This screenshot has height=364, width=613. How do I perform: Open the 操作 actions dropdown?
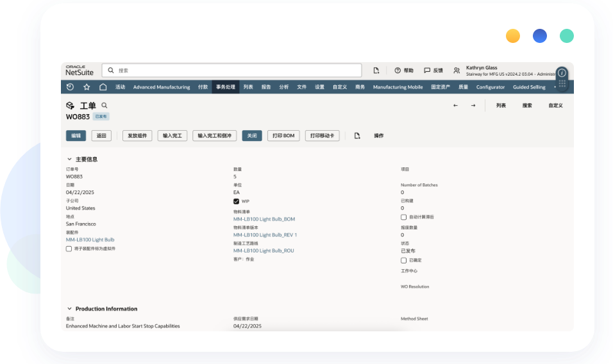379,136
